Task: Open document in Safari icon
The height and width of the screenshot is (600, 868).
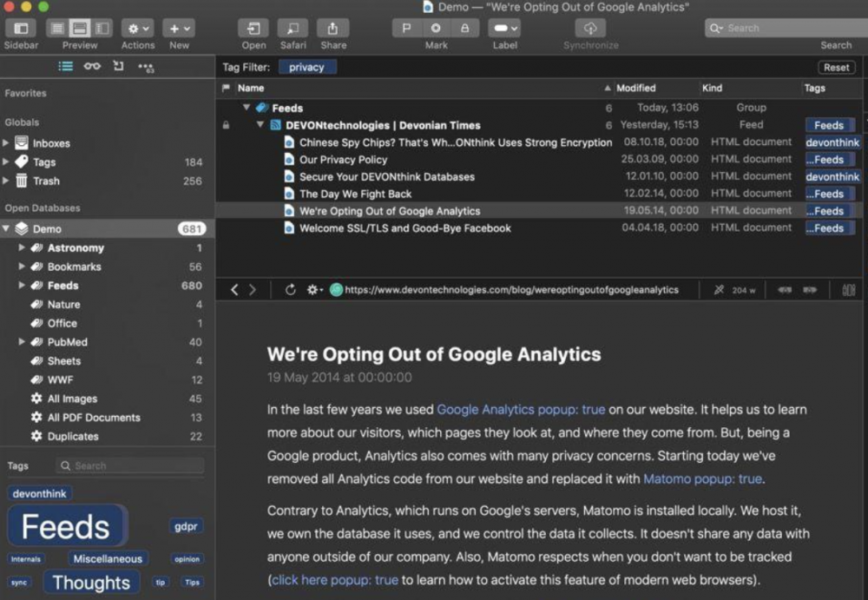Action: pyautogui.click(x=293, y=29)
